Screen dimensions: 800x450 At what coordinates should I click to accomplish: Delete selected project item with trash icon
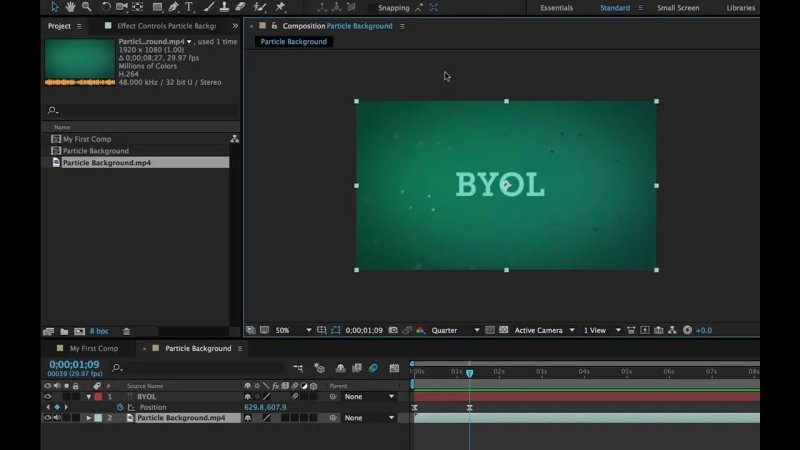[x=127, y=332]
